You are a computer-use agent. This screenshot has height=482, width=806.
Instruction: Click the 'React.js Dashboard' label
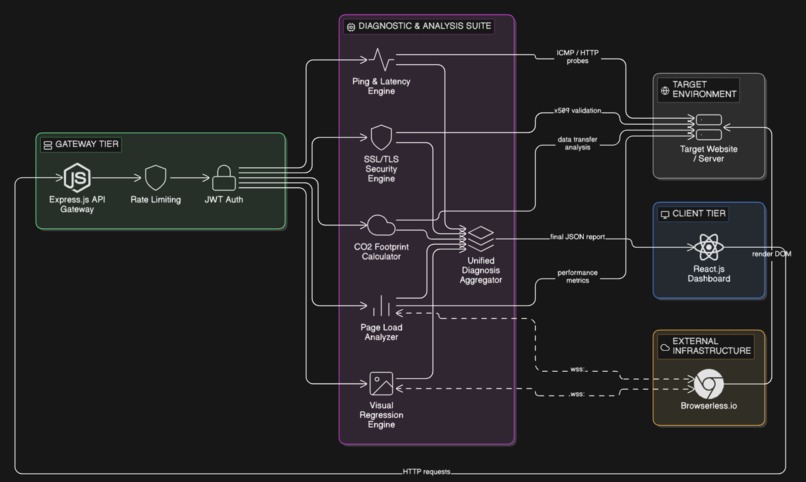pos(709,274)
